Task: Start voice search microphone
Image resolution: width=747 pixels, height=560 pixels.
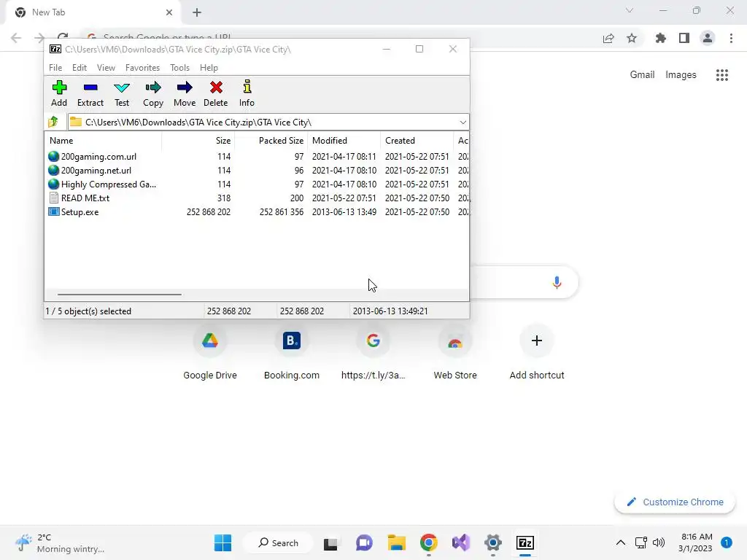Action: [x=557, y=282]
